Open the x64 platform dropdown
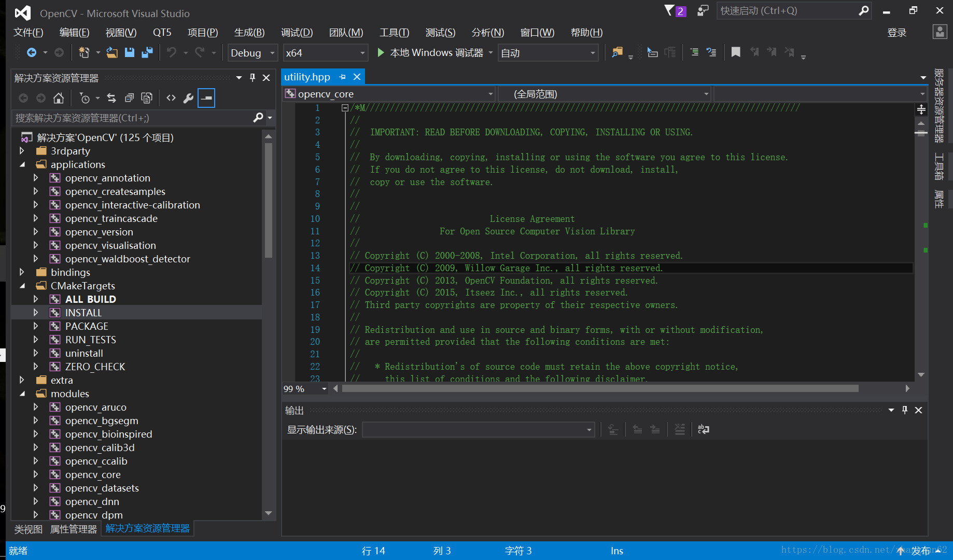Screen dimensions: 953x560 (326, 53)
